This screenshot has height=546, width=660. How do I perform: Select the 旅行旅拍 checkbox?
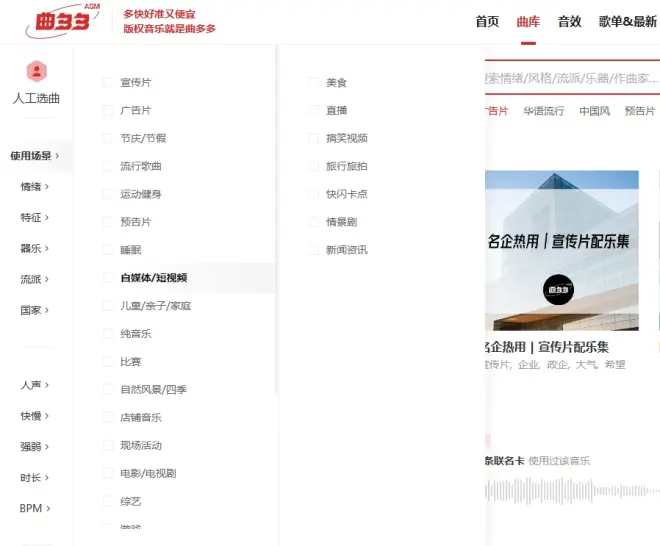coord(314,166)
